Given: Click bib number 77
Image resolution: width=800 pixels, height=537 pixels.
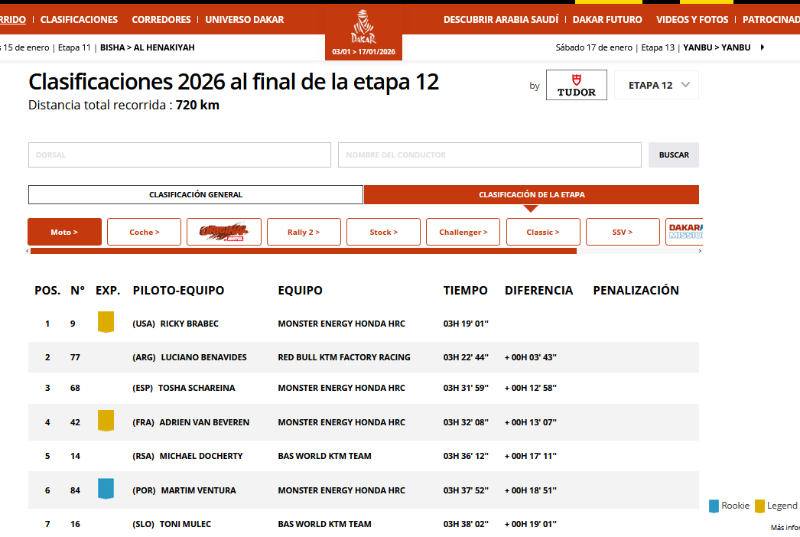Looking at the screenshot, I should 75,357.
